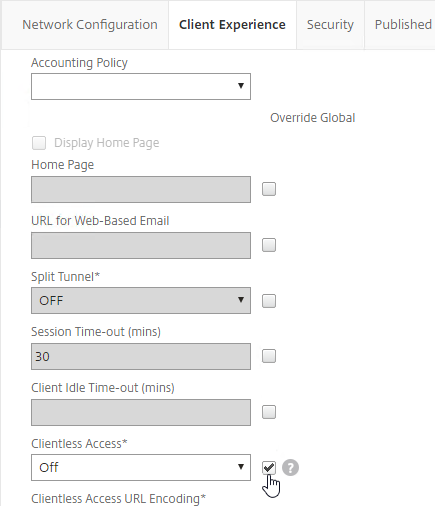Click the Home Page text field

pos(141,189)
